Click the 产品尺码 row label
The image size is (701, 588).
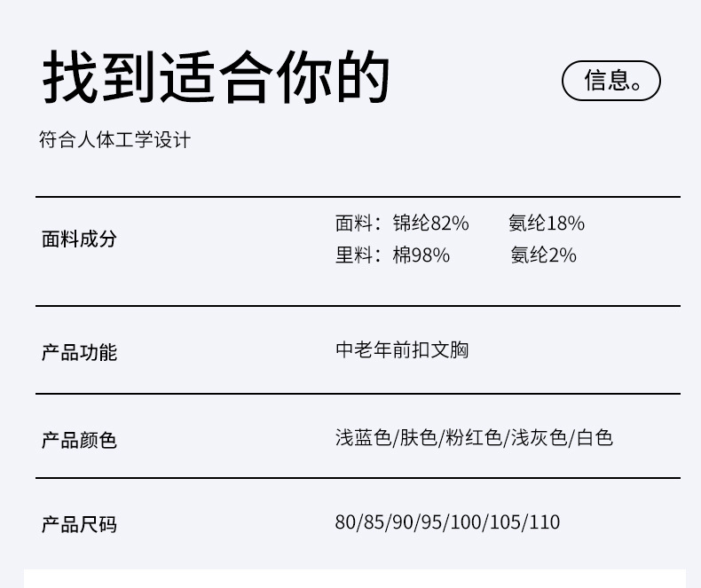tap(79, 525)
